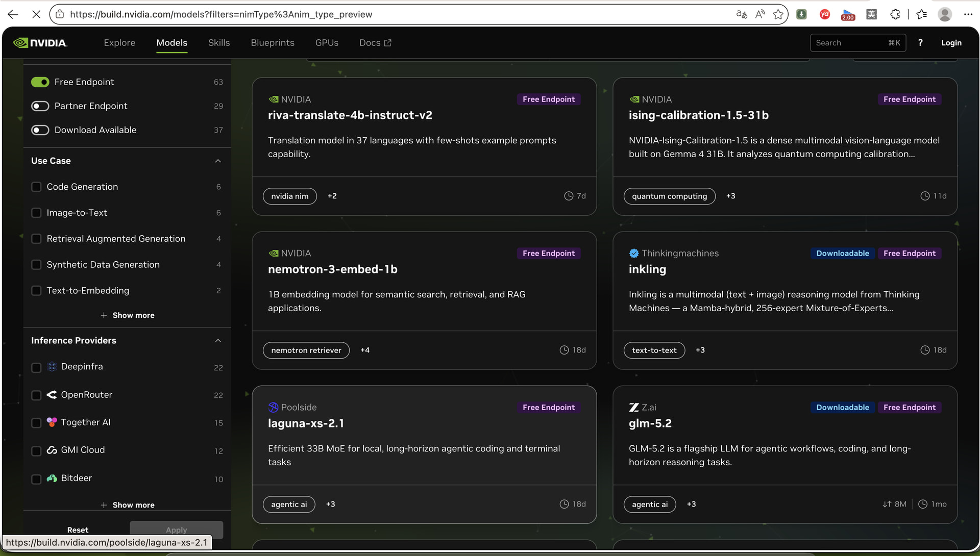Open browser settings and more menu

(968, 14)
